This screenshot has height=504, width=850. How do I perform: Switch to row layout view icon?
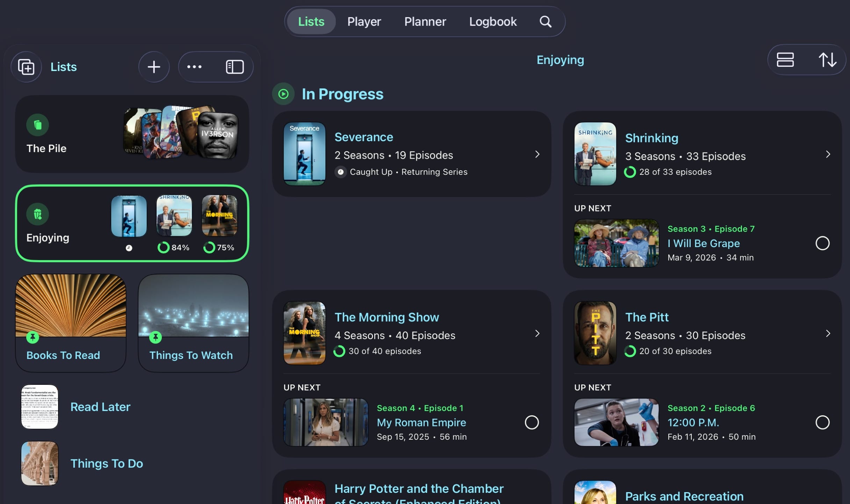tap(785, 60)
